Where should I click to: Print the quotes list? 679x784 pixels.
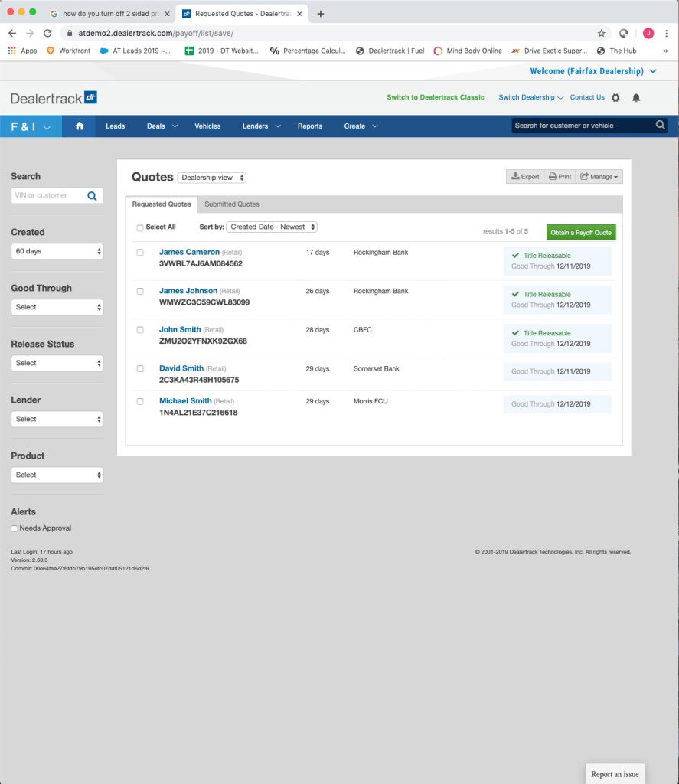pos(560,177)
